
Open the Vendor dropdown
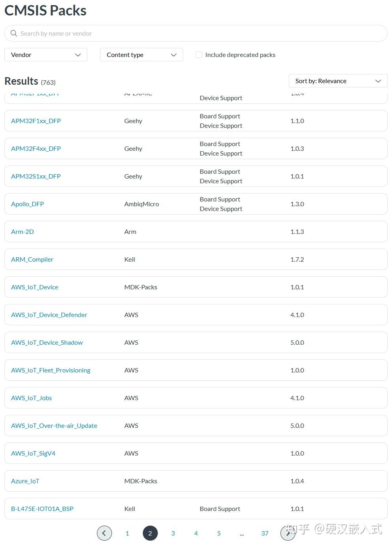click(46, 55)
